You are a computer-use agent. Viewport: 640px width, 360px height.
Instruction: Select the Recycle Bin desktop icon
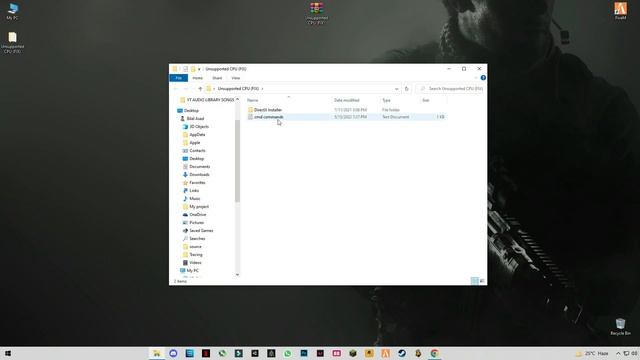(620, 327)
